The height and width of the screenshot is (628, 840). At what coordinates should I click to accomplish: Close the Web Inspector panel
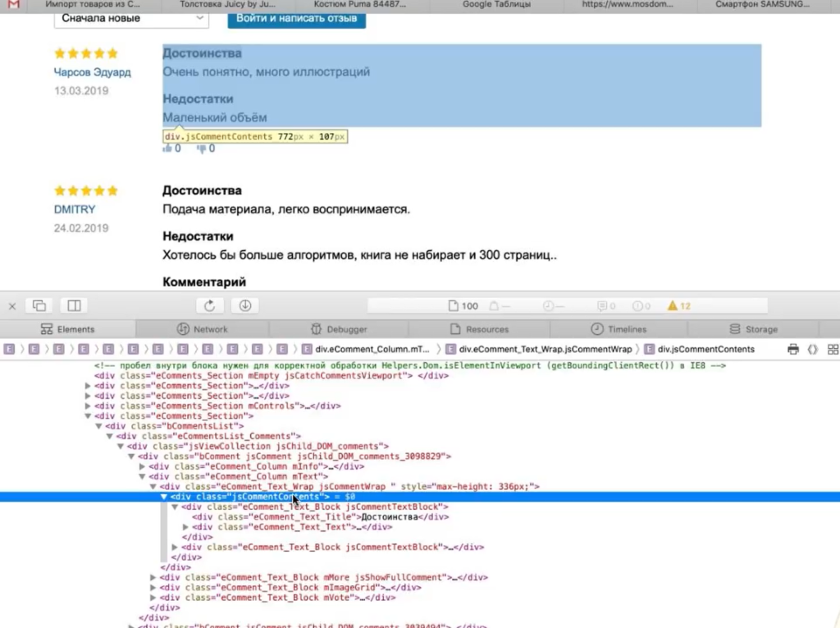point(11,306)
